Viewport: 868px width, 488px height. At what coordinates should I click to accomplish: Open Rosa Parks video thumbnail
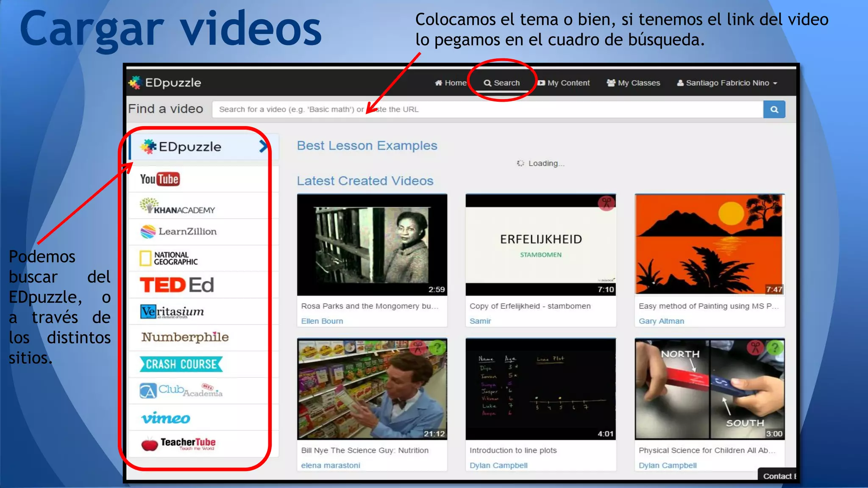pos(372,245)
